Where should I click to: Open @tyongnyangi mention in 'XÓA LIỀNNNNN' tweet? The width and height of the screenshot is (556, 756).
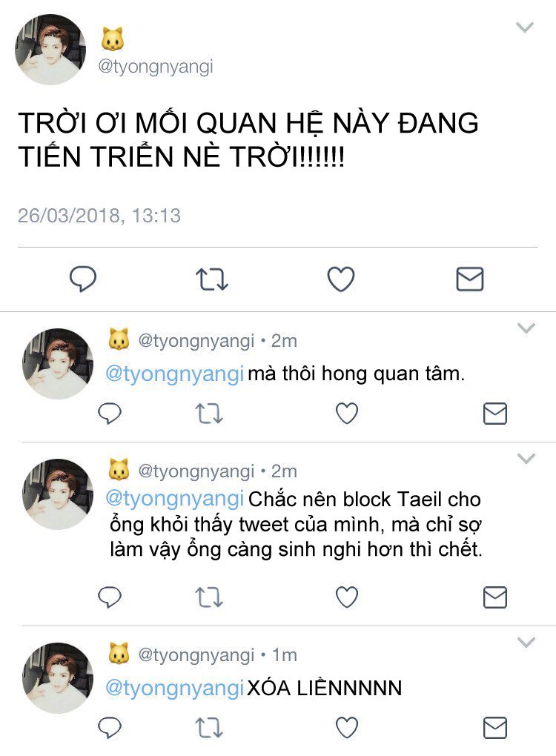174,688
